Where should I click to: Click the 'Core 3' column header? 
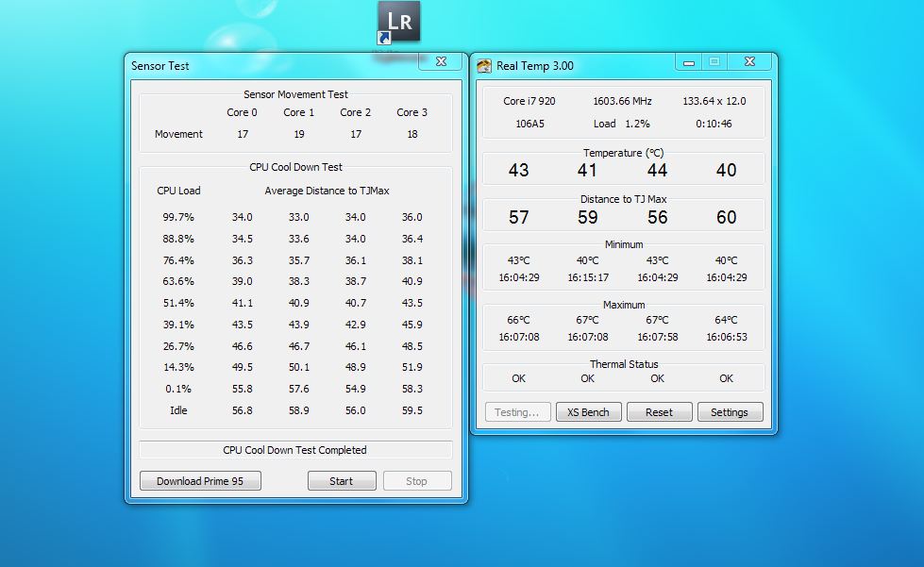[412, 112]
